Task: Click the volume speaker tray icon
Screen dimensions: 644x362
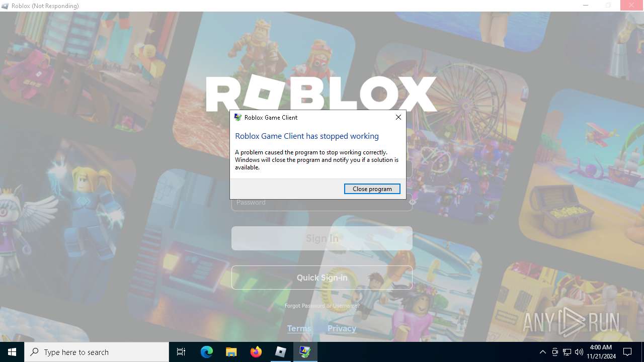Action: click(579, 352)
